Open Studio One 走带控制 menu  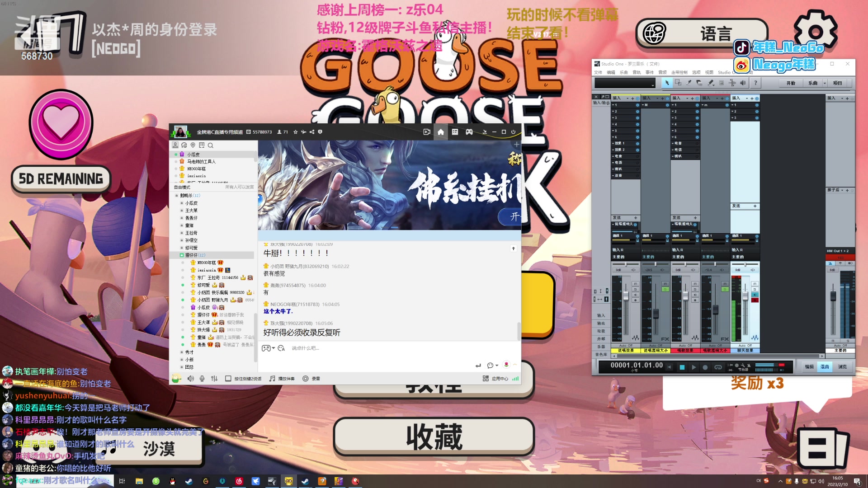[679, 72]
